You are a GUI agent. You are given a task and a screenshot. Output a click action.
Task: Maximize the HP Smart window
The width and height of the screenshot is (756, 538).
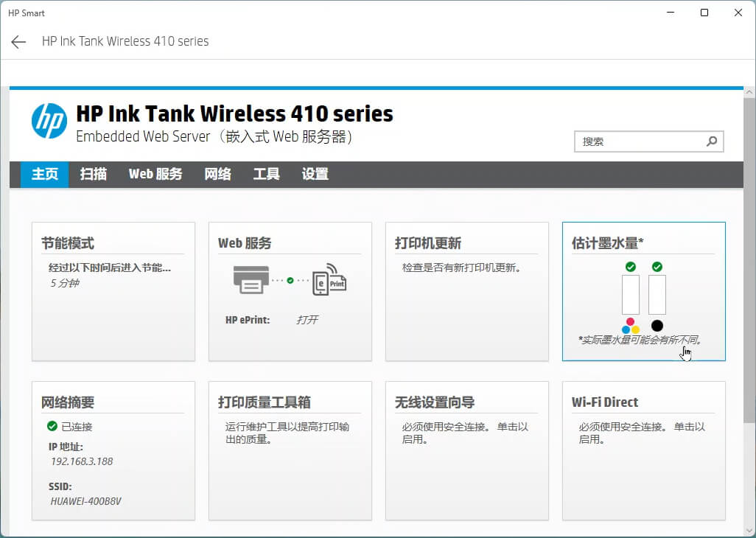(704, 13)
